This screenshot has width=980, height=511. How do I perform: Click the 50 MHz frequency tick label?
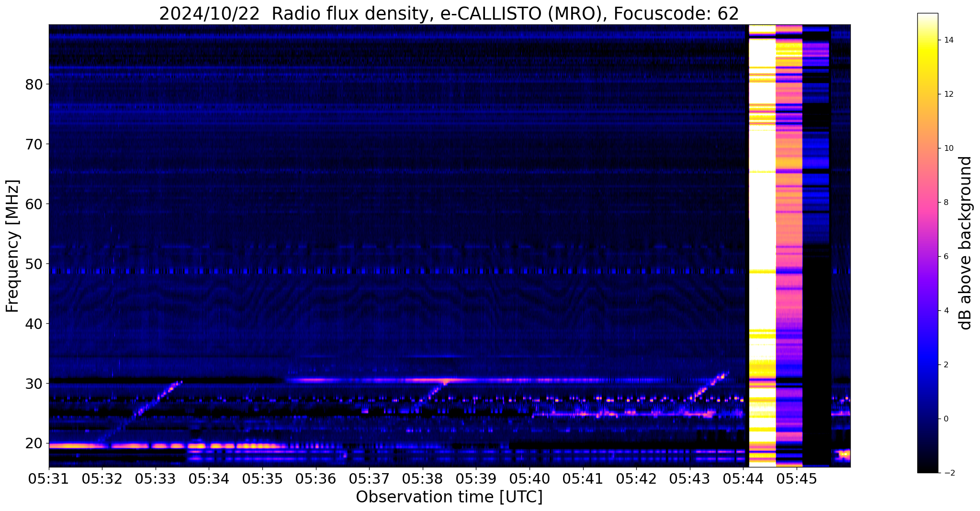(34, 264)
